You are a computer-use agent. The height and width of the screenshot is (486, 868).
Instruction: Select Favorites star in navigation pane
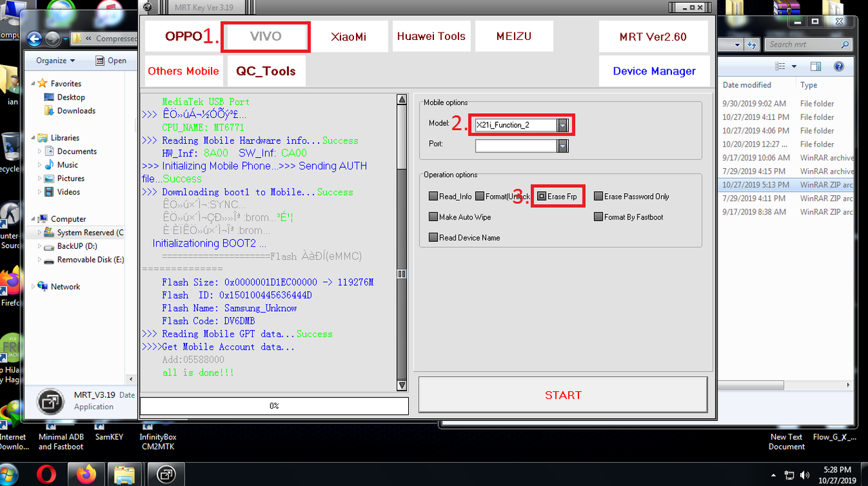(x=43, y=83)
